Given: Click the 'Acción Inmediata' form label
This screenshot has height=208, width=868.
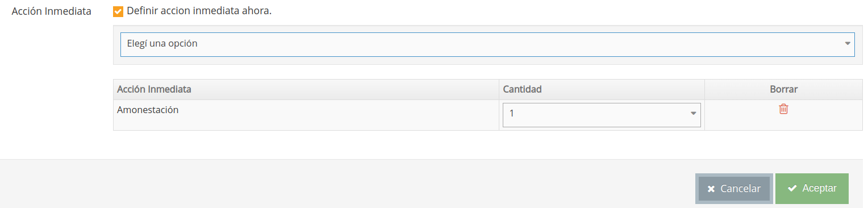Looking at the screenshot, I should point(52,11).
